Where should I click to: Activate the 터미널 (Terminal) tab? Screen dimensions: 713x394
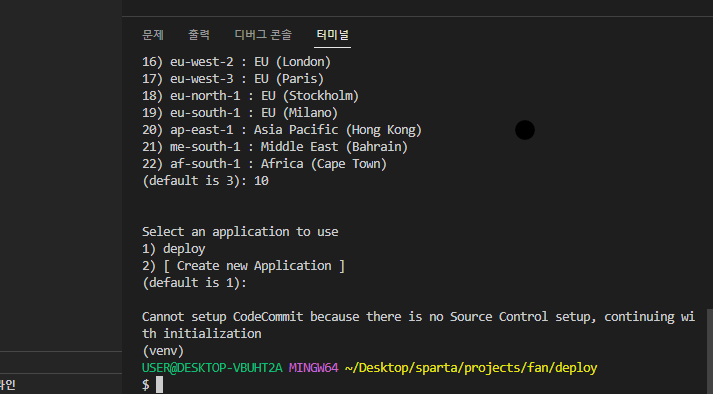pyautogui.click(x=332, y=35)
